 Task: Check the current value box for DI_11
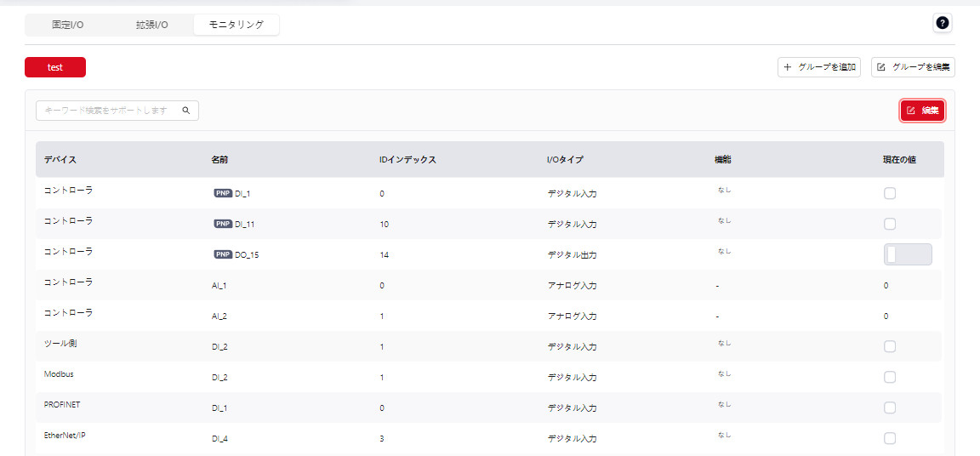pyautogui.click(x=890, y=224)
